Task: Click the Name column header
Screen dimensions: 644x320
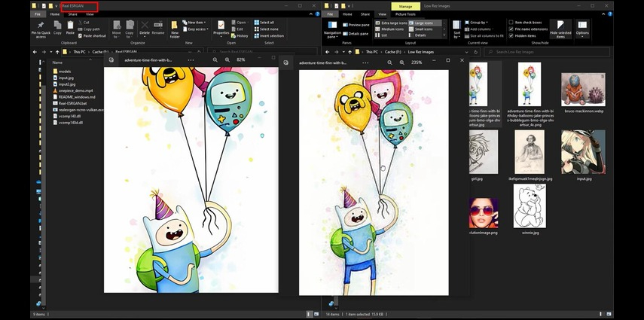Action: [57, 62]
